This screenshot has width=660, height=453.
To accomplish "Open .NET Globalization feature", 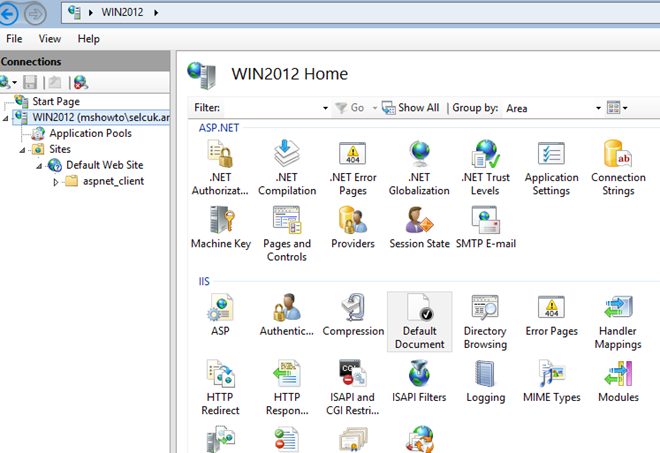I will pos(419,168).
